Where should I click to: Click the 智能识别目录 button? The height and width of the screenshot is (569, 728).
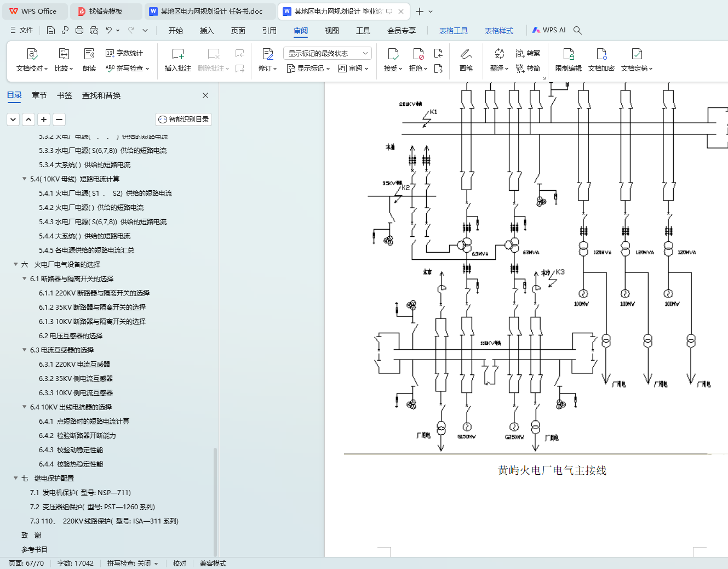(184, 120)
